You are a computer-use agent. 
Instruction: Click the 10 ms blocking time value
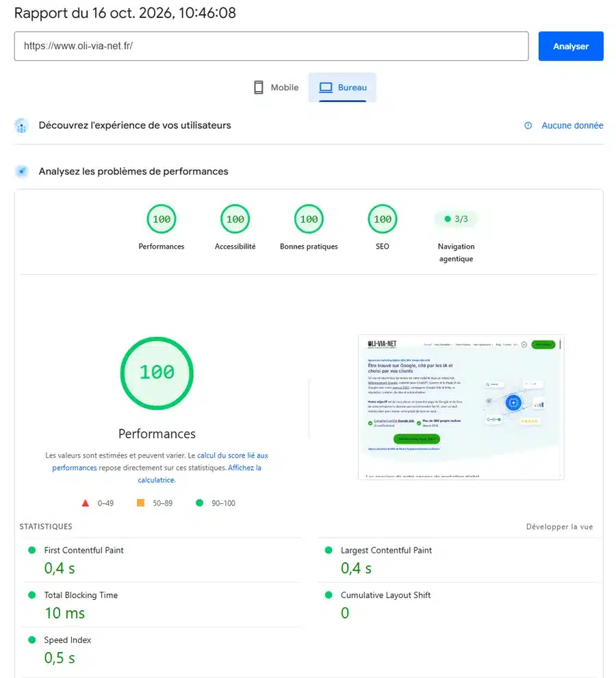[x=65, y=613]
